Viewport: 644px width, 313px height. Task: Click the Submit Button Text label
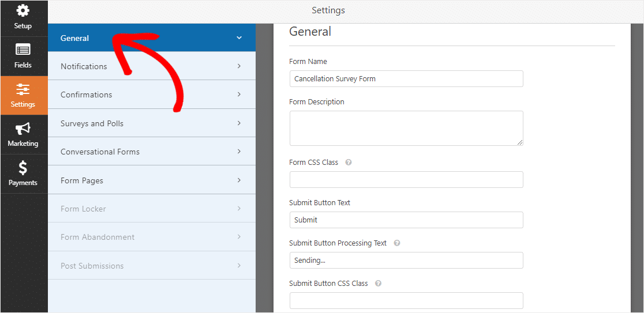(x=320, y=203)
